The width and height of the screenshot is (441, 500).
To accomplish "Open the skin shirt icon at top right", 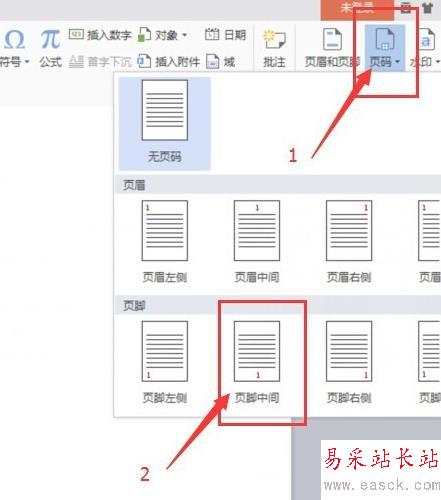I will pos(428,8).
